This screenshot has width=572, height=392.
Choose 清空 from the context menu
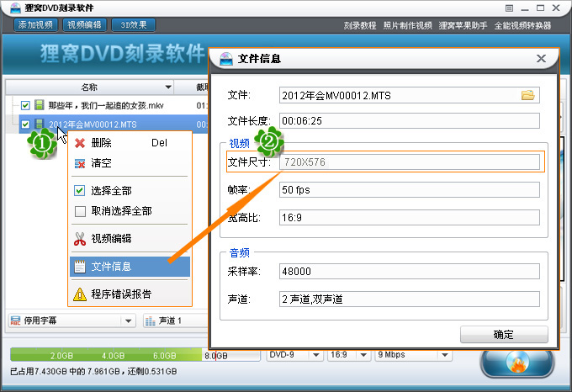pyautogui.click(x=130, y=163)
